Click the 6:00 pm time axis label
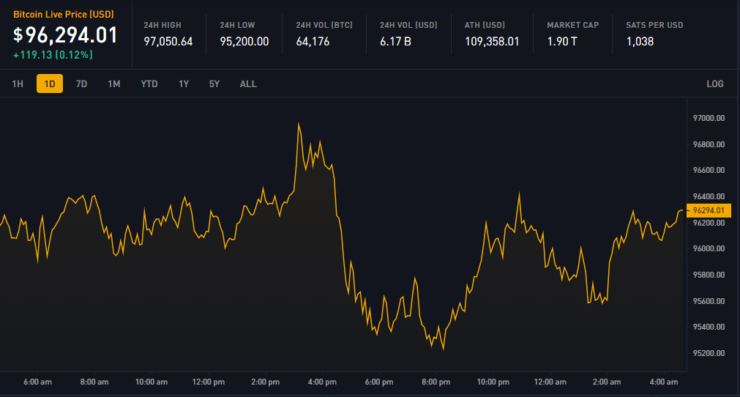 (379, 382)
